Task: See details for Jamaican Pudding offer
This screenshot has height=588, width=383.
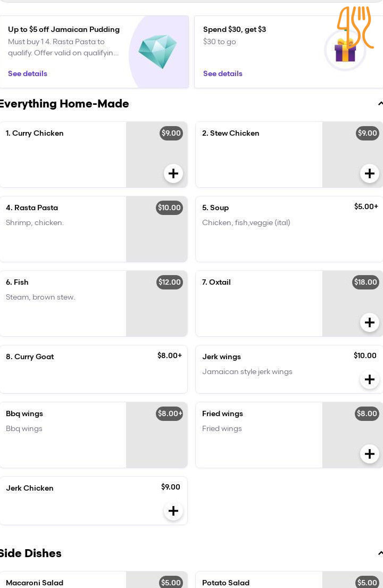Action: tap(28, 73)
